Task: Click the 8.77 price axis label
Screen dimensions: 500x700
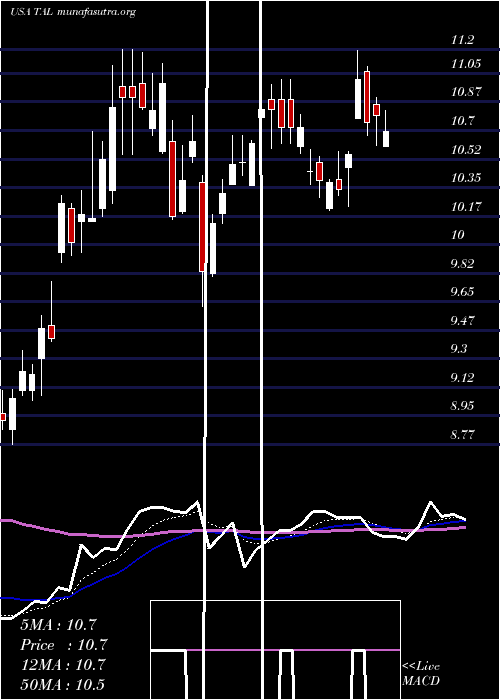Action: [462, 434]
